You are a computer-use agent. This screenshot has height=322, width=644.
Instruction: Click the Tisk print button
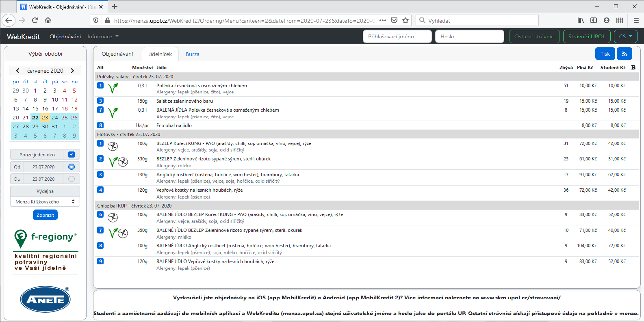tap(605, 54)
